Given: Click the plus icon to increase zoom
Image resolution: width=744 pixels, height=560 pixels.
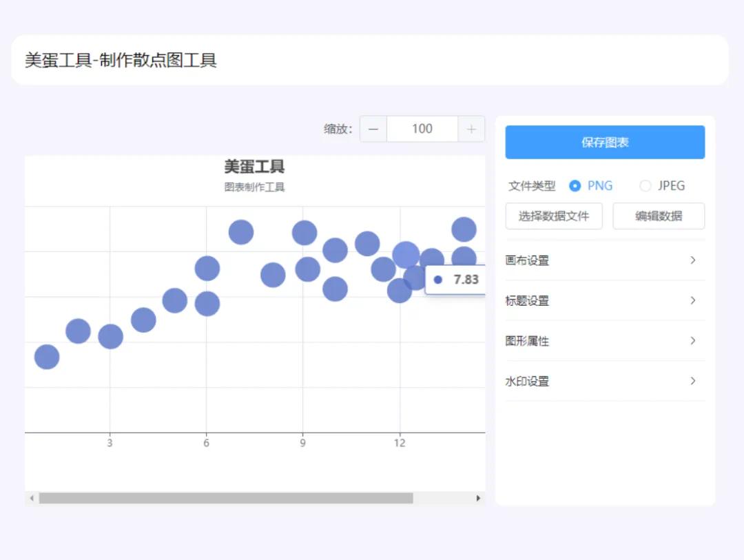Looking at the screenshot, I should click(471, 129).
